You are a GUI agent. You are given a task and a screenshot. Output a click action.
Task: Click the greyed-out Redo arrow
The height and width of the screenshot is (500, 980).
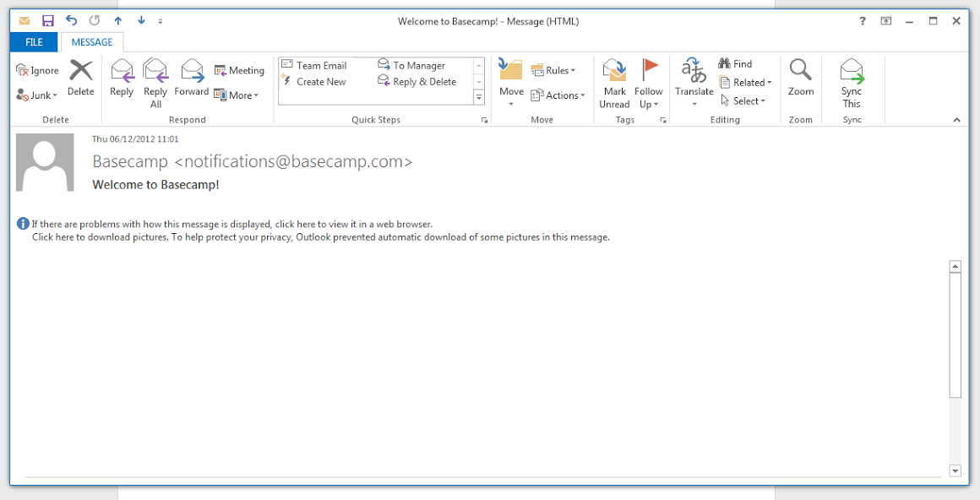point(95,20)
